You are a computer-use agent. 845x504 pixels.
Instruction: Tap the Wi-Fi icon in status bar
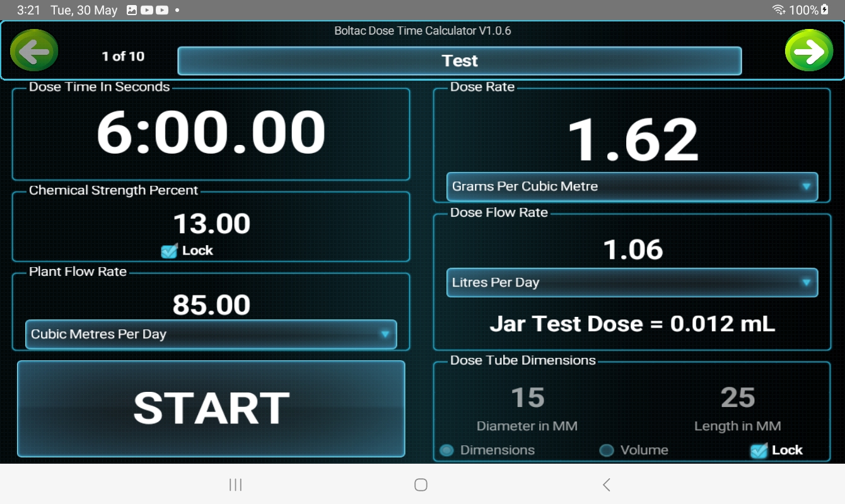click(x=779, y=9)
